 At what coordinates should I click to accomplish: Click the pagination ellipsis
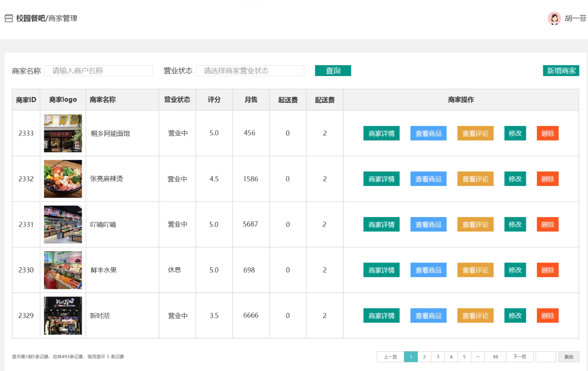[478, 357]
